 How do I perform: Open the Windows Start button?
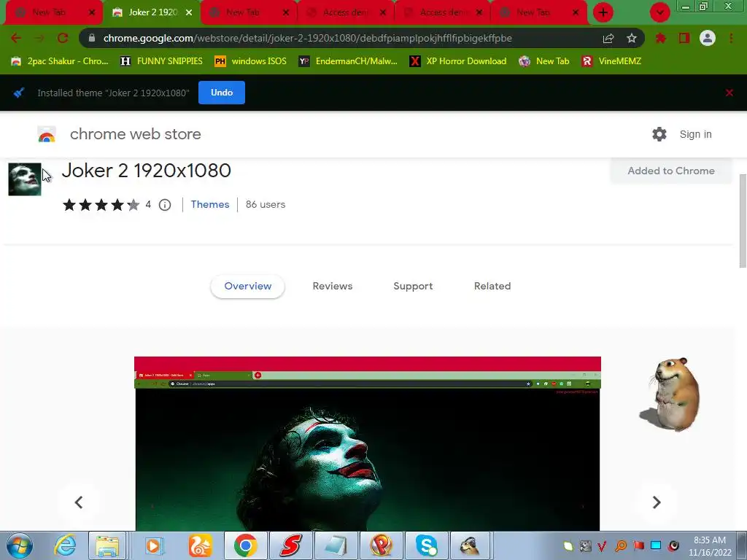(20, 545)
